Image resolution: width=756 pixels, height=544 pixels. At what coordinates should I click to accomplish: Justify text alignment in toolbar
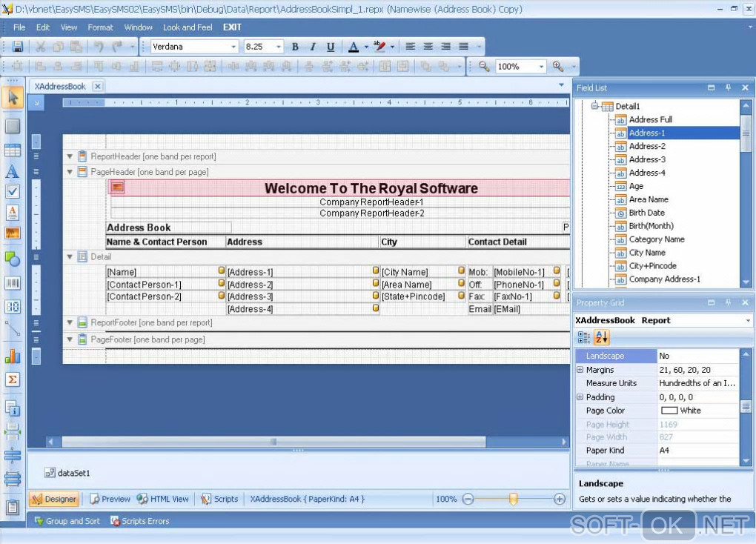(464, 46)
